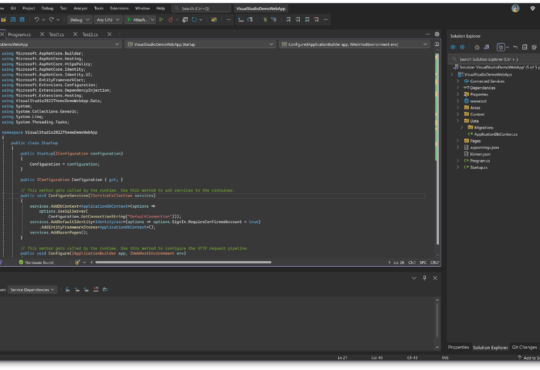Viewport: 540px width, 370px height.
Task: Switch to the Test2.cs tab
Action: pyautogui.click(x=90, y=34)
